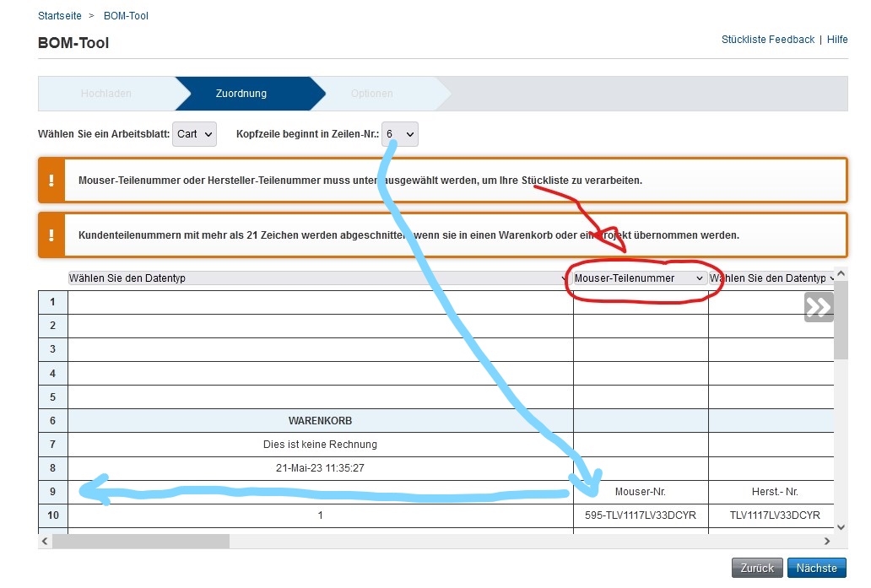Select the 595-TLV1117LV33DCYR cell
This screenshot has height=588, width=871.
[641, 515]
